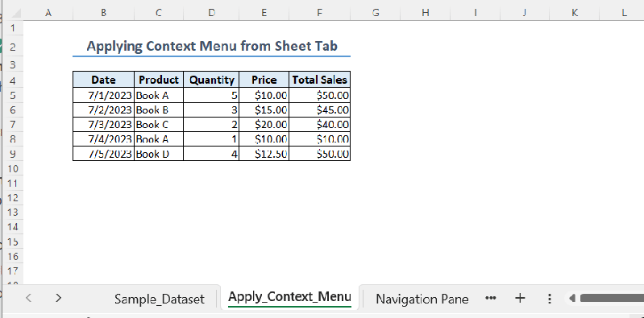This screenshot has width=644, height=318.
Task: Select total sales $50.00 in Book D row
Action: click(x=319, y=154)
